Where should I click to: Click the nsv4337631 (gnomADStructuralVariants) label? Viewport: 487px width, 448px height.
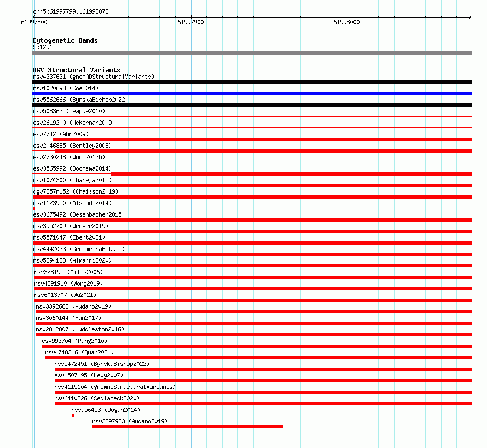[x=94, y=77]
